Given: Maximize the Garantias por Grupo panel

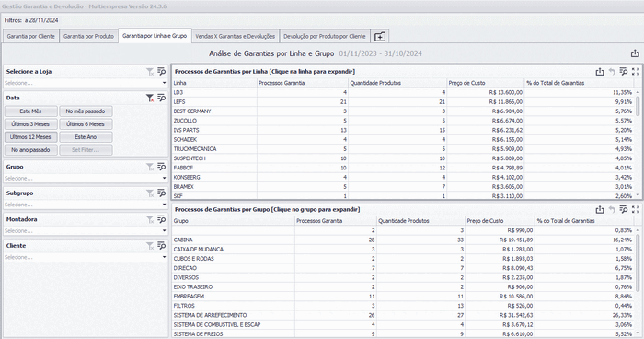Looking at the screenshot, I should point(636,209).
